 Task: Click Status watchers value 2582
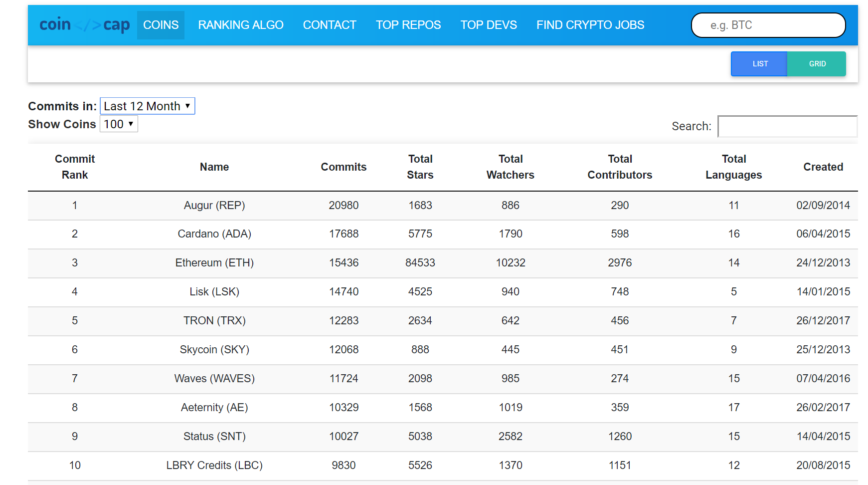[511, 437]
